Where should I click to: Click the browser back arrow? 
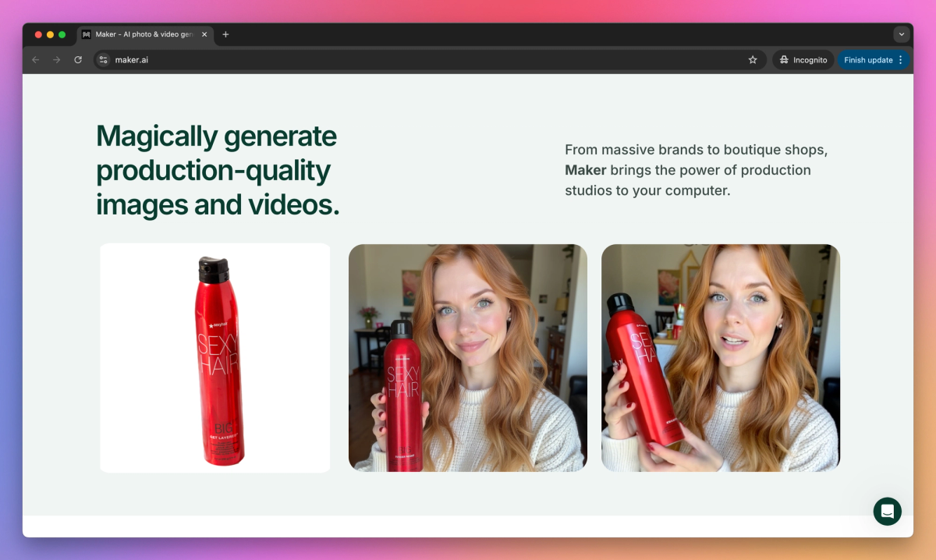click(36, 60)
